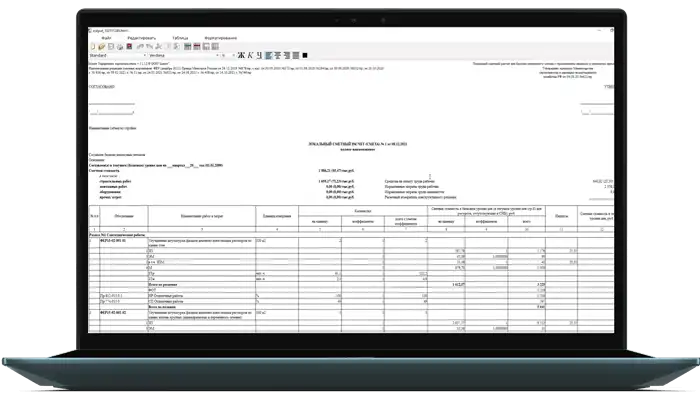
Task: Expand the Standard style dropdown
Action: point(145,54)
